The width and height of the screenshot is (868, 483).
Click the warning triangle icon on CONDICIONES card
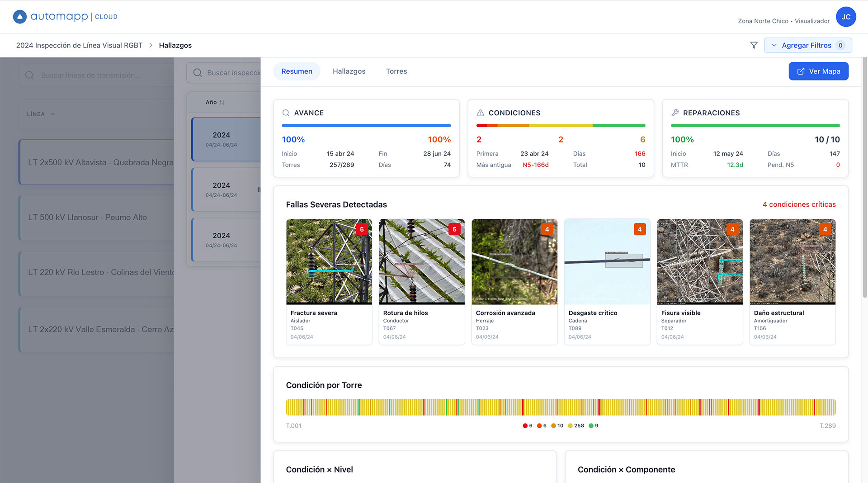click(x=480, y=113)
